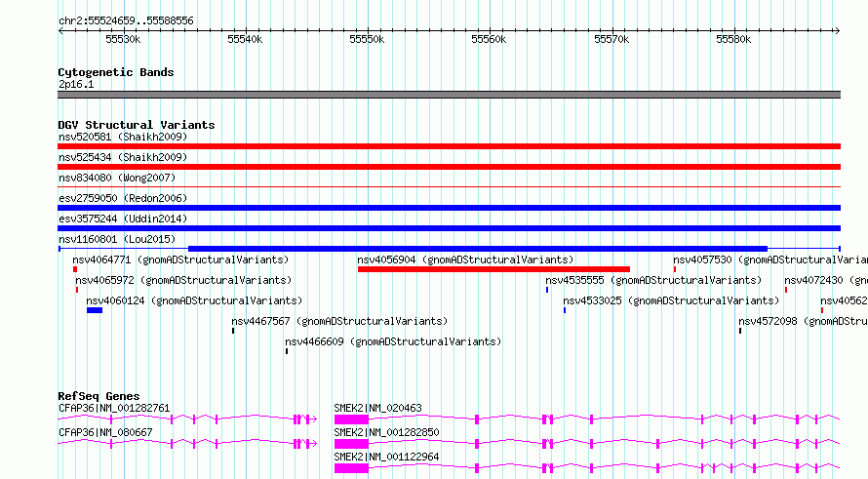Click the nsv4072430 variant label

(x=825, y=280)
